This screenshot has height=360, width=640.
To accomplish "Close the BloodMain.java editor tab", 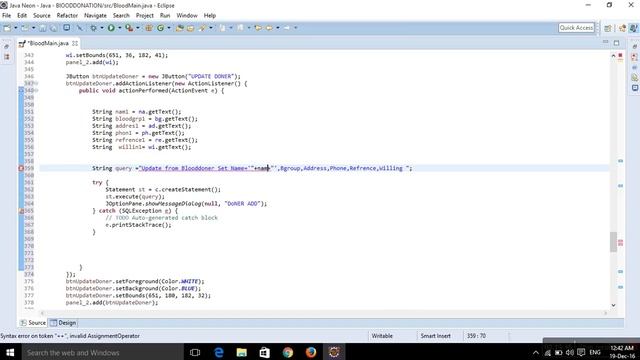I will tap(75, 43).
